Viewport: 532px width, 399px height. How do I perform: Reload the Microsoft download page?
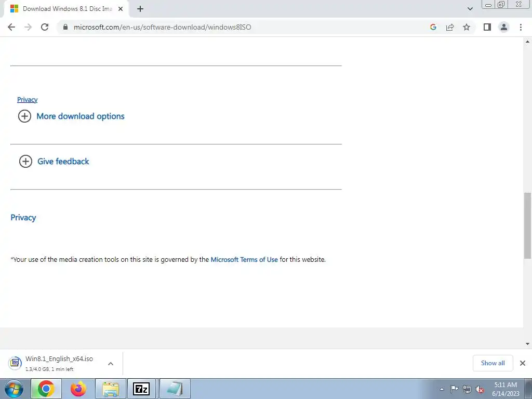[x=45, y=27]
